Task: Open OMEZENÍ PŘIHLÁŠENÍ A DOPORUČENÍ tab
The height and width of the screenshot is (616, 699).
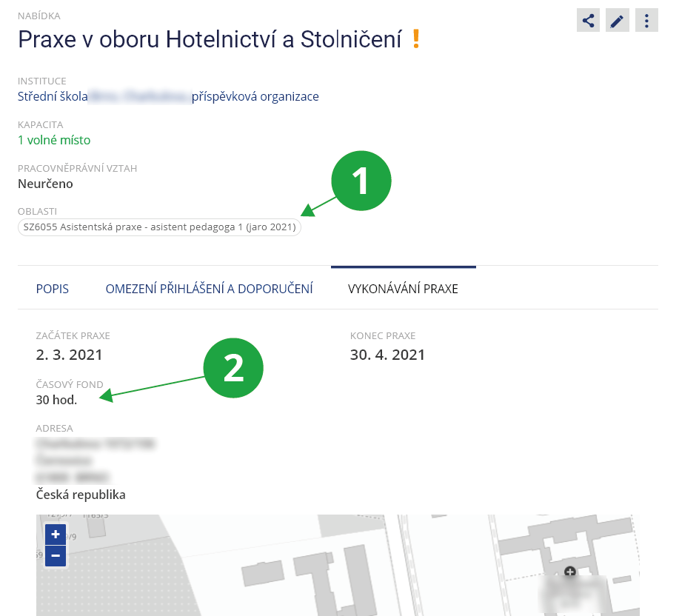Action: tap(209, 289)
